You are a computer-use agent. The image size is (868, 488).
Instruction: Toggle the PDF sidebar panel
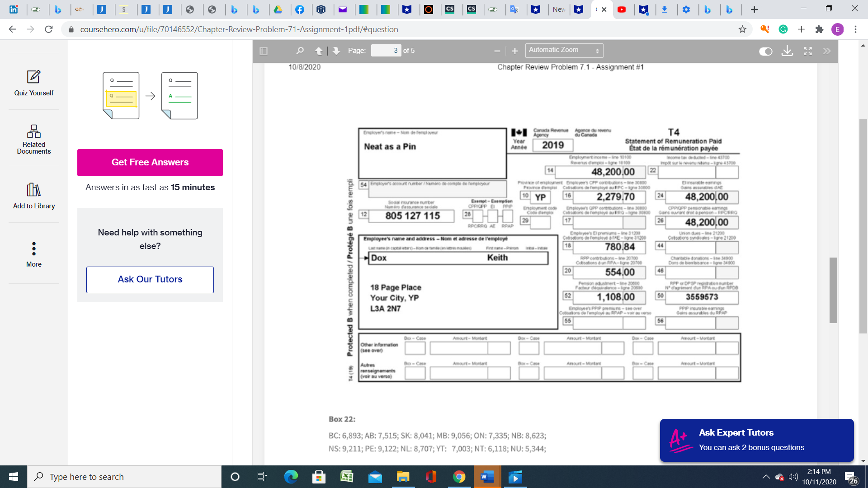[x=263, y=51]
